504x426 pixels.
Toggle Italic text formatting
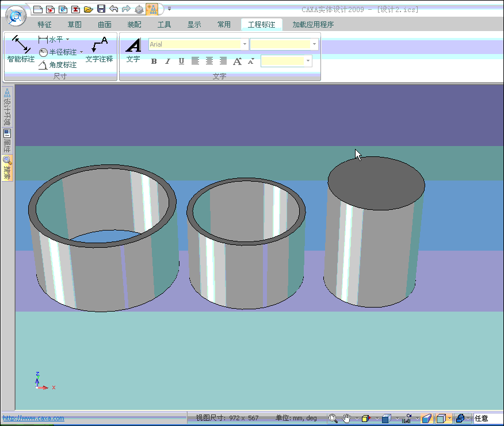click(x=167, y=62)
